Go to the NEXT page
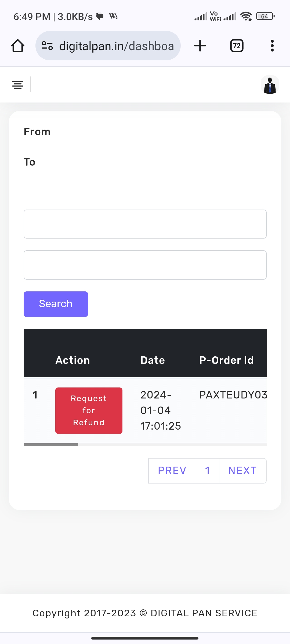Image resolution: width=290 pixels, height=644 pixels. (x=243, y=471)
